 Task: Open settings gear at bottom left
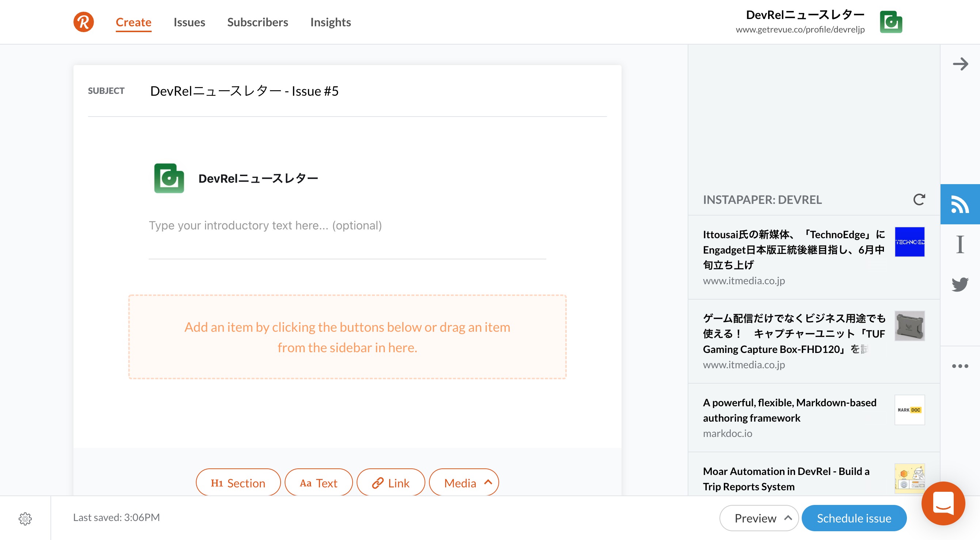pos(25,518)
